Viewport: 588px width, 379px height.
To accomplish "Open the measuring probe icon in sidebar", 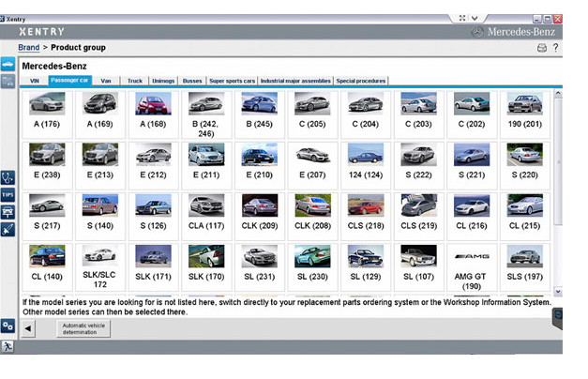I will click(8, 229).
